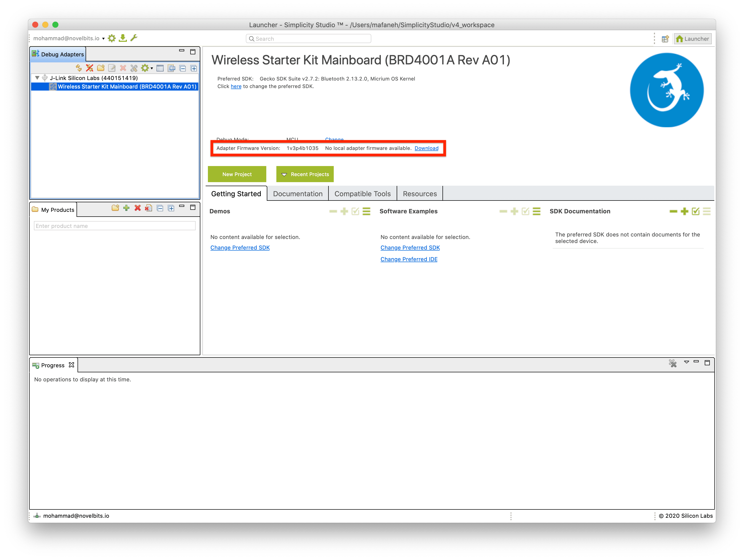This screenshot has height=560, width=744.
Task: Click the Download adapter firmware link
Action: (x=426, y=148)
